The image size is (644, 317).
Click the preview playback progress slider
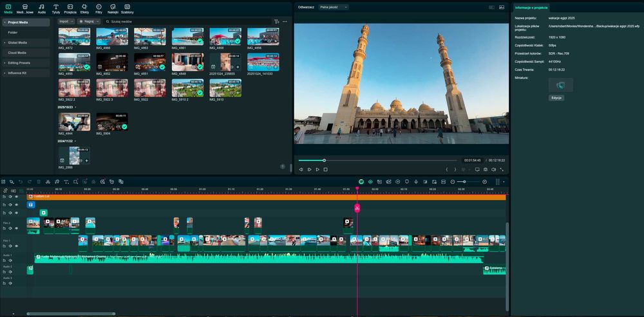tap(377, 160)
